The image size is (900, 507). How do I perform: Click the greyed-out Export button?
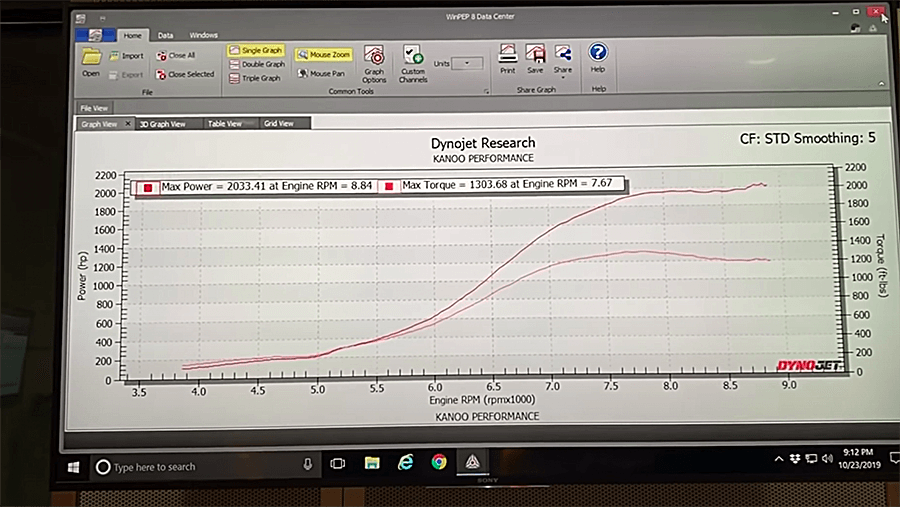point(126,75)
